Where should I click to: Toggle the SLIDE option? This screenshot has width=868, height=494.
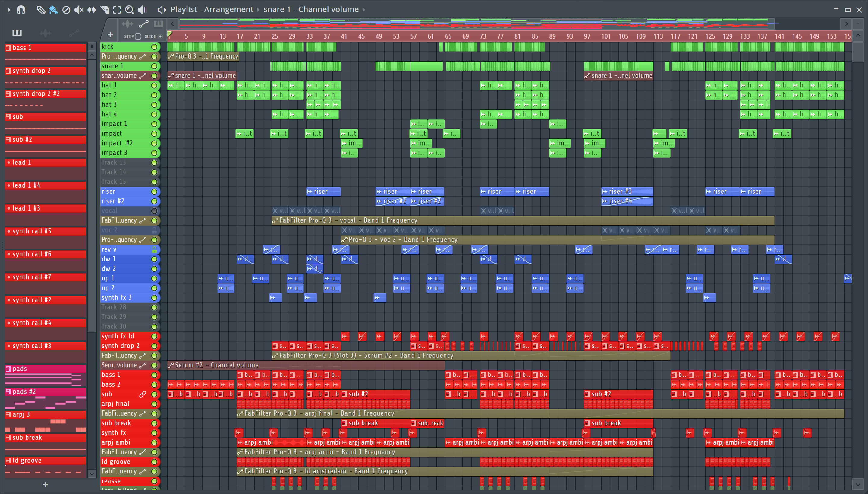[x=160, y=36]
